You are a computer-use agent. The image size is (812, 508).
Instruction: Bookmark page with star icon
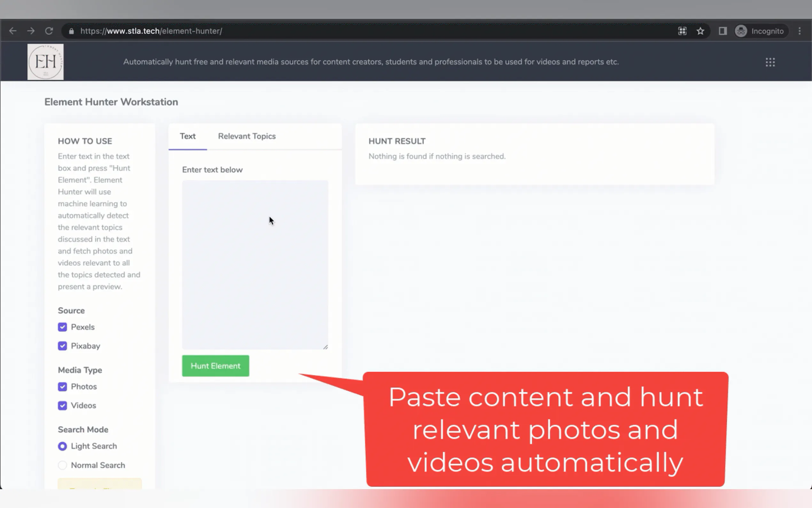(x=700, y=31)
